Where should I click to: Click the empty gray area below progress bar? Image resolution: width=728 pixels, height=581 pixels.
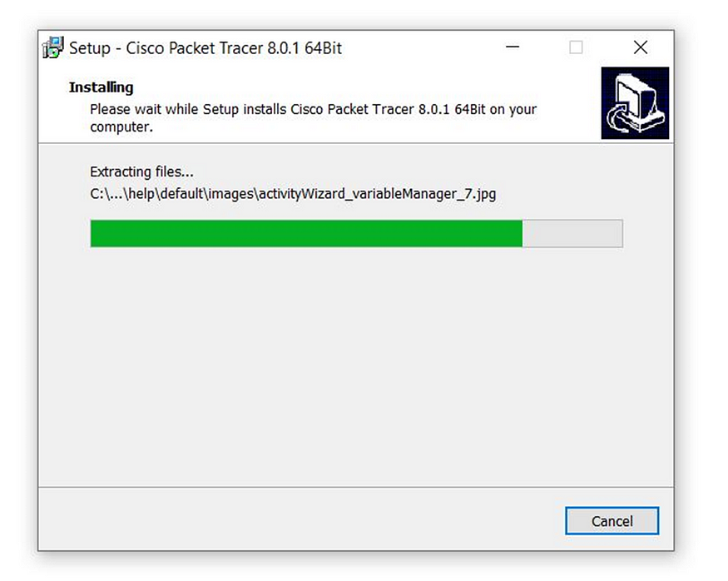tap(356, 367)
